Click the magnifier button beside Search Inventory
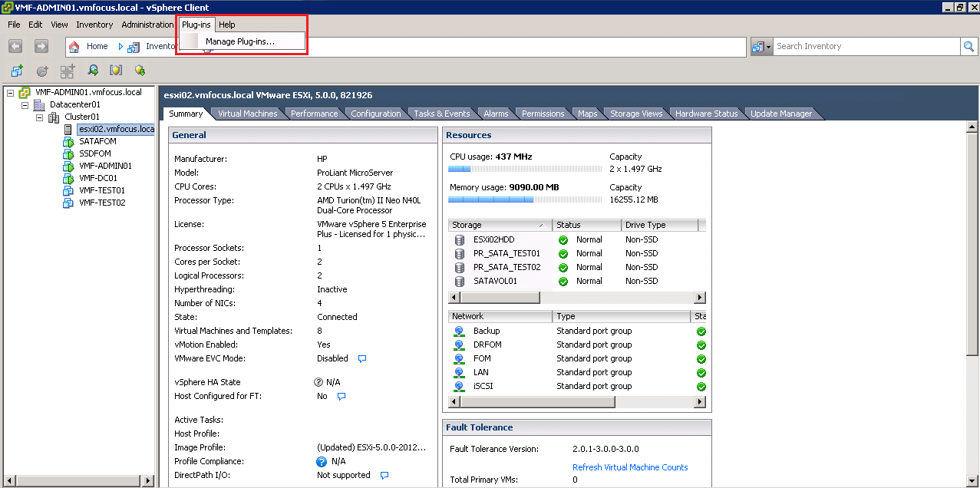Viewport: 980px width, 488px height. (x=968, y=47)
